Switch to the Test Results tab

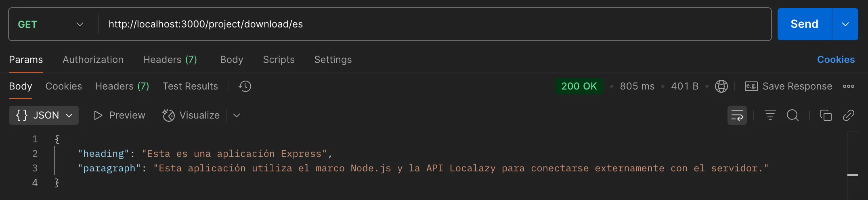pos(190,86)
